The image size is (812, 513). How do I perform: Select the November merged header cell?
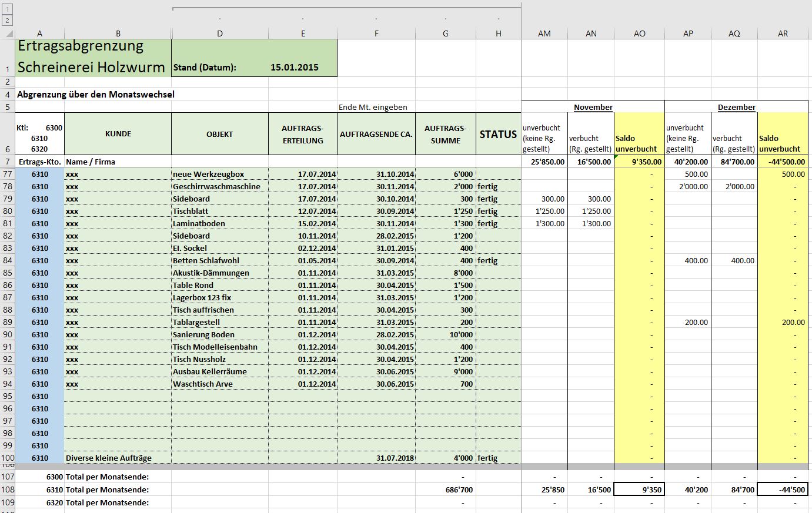593,107
